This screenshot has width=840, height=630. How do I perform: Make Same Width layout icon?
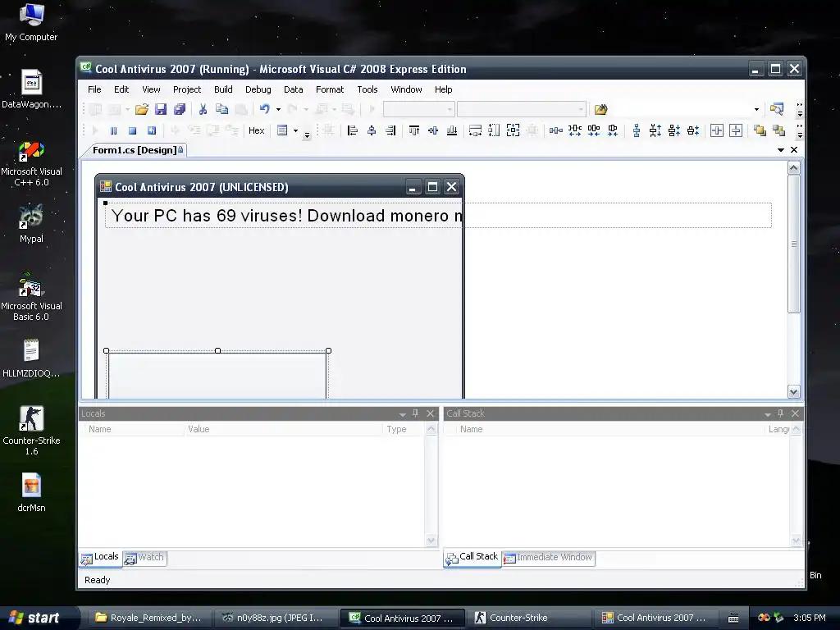(x=475, y=130)
